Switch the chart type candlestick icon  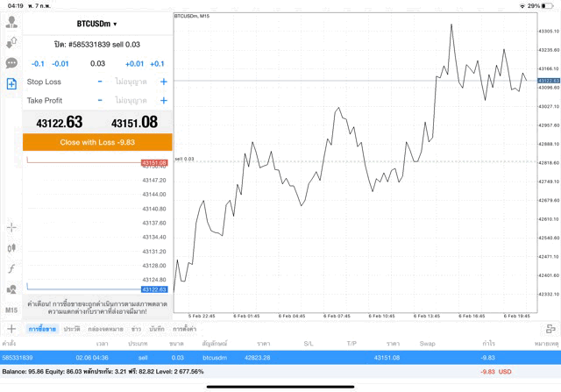[11, 248]
